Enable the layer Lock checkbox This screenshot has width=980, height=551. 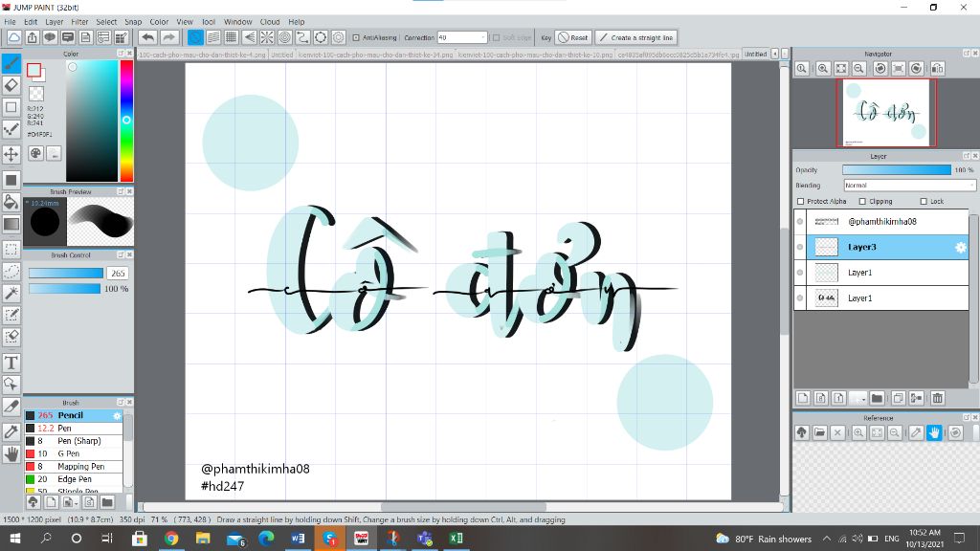coord(924,201)
